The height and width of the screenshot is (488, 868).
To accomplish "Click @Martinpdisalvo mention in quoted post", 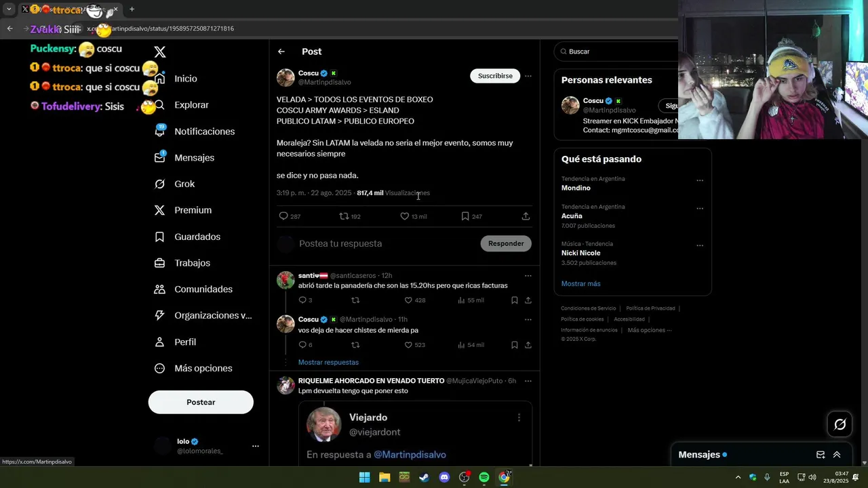I will click(410, 455).
